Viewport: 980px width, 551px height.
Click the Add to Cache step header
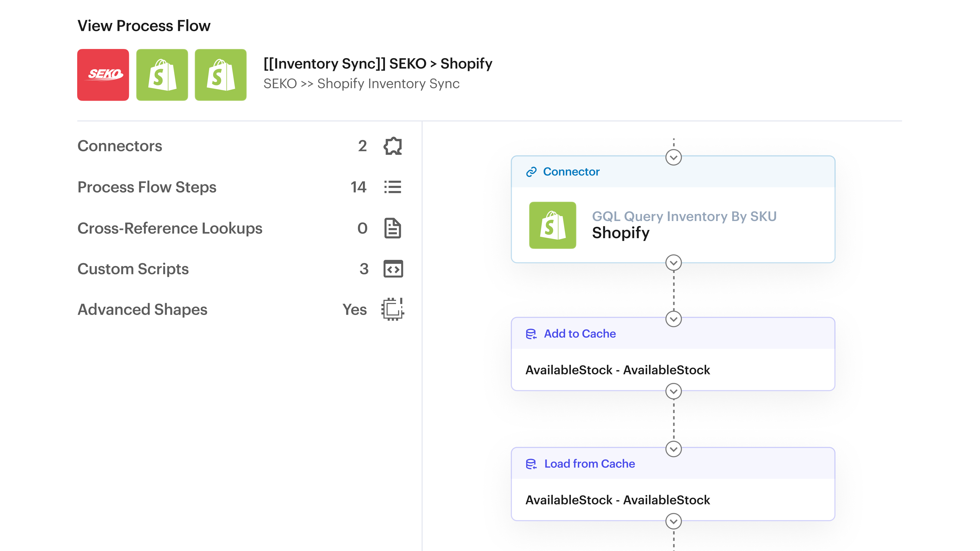coord(580,333)
